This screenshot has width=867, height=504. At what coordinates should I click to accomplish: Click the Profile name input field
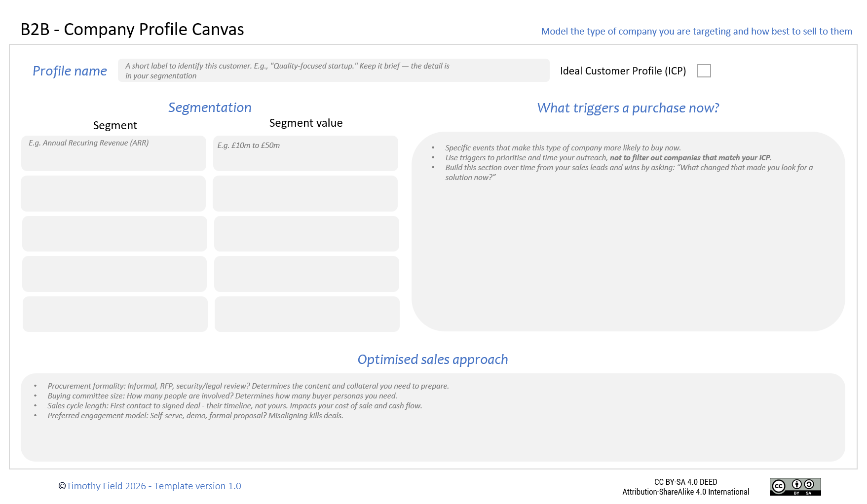point(334,71)
